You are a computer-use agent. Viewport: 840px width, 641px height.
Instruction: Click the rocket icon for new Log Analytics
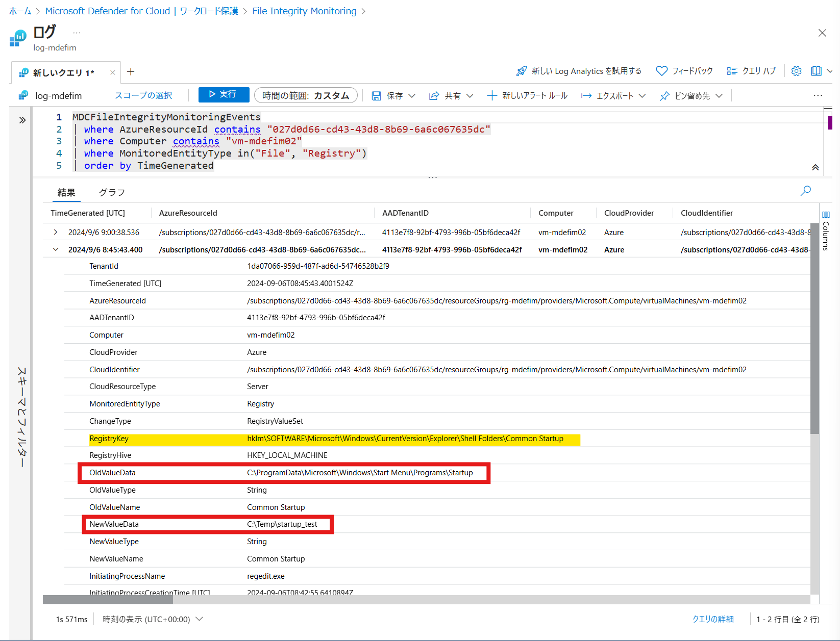(521, 71)
